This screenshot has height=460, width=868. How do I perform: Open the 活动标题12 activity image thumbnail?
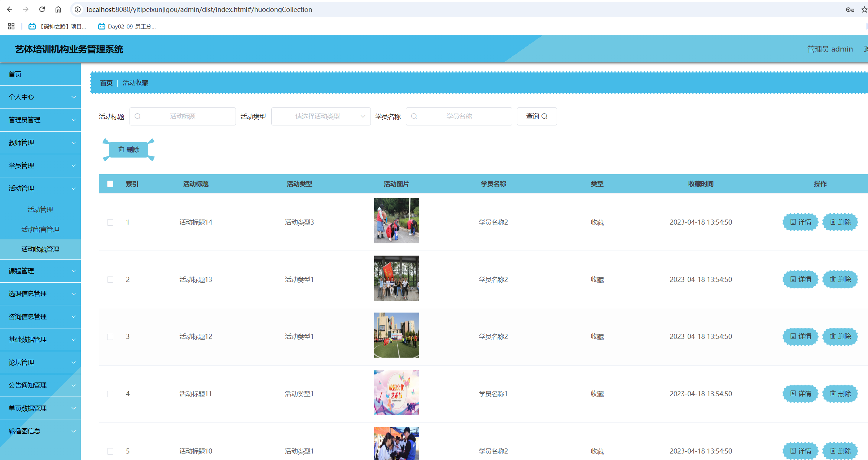click(x=396, y=335)
